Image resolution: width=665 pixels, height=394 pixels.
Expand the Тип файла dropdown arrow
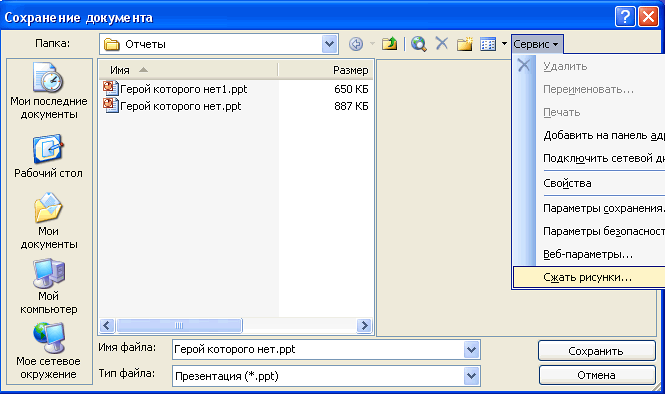pyautogui.click(x=471, y=376)
